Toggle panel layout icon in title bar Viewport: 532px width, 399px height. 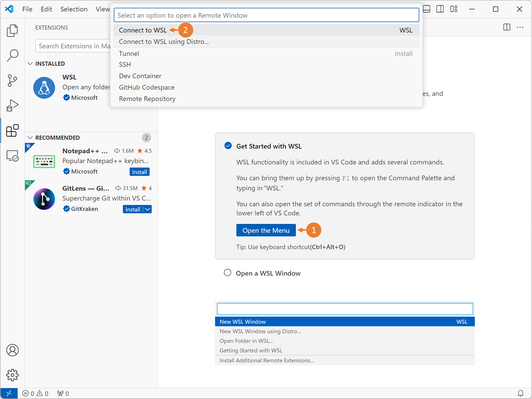427,9
